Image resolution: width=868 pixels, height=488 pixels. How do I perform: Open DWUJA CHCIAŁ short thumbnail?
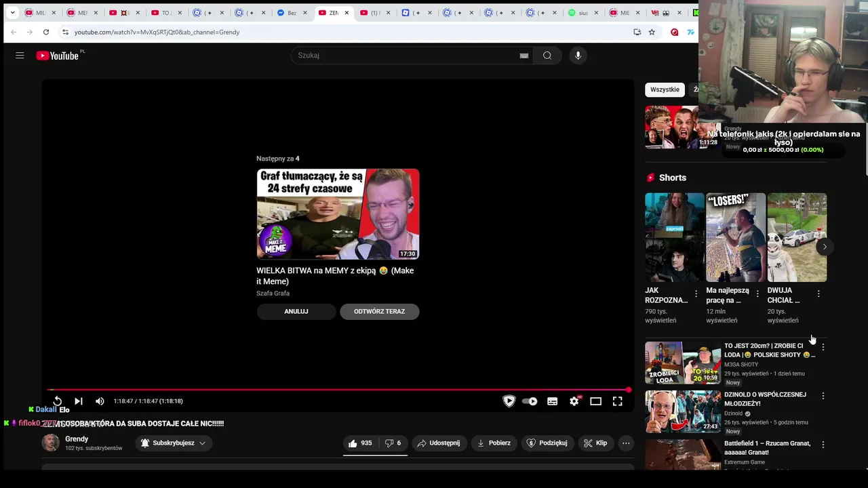797,237
